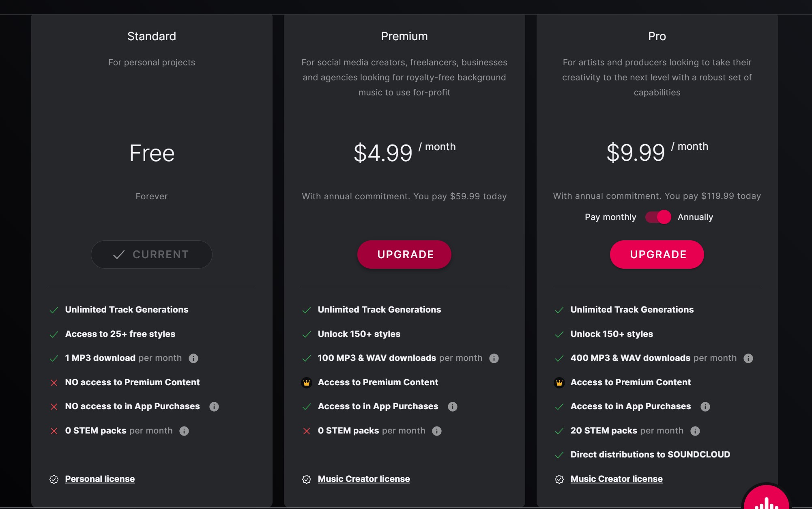Open info icon next to NO access to in App Purchases

[x=214, y=407]
